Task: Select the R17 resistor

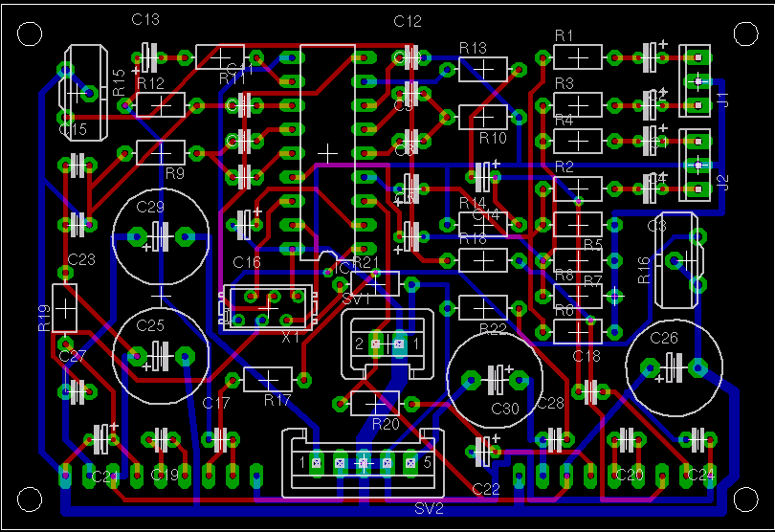Action: tap(268, 379)
